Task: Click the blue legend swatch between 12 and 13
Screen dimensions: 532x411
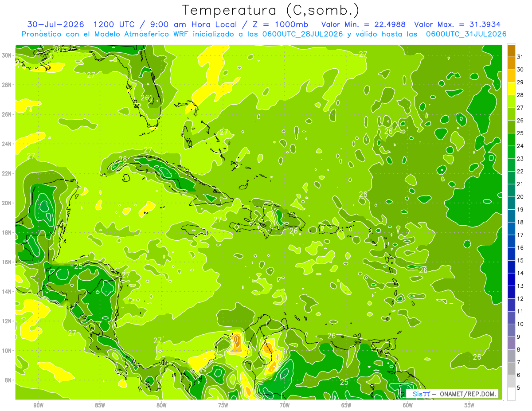Action: (x=511, y=292)
